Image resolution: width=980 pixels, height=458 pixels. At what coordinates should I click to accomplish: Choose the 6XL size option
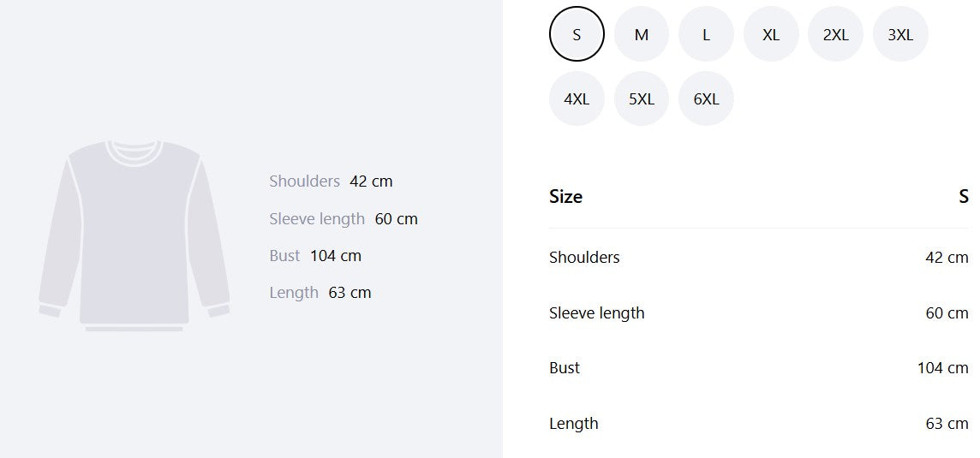[x=706, y=98]
